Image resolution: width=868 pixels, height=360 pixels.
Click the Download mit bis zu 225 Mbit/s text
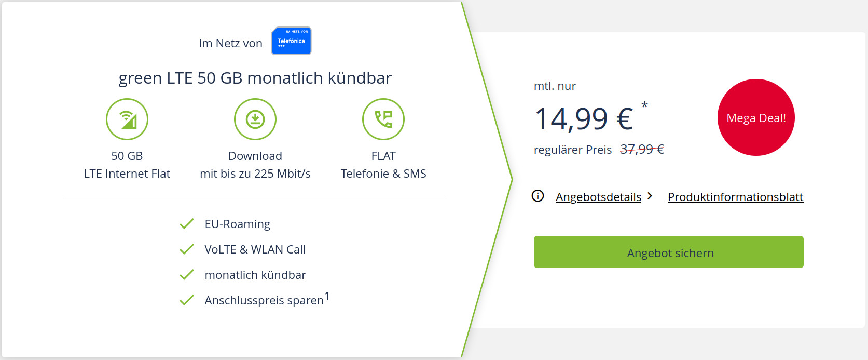coord(255,165)
